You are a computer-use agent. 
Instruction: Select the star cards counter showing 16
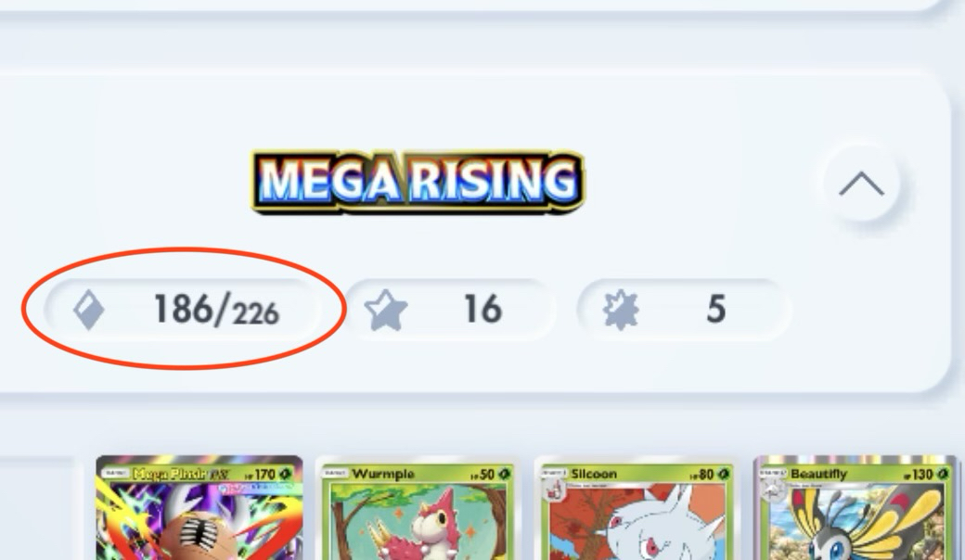click(449, 309)
